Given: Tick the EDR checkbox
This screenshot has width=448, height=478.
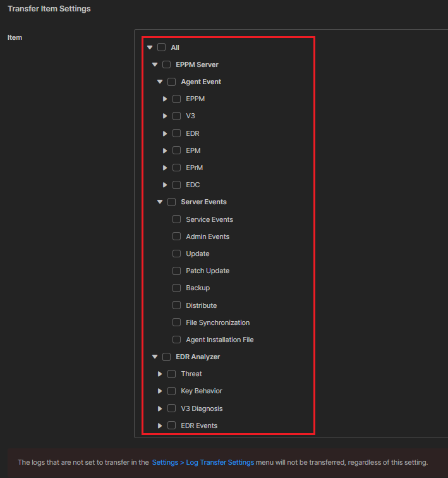Looking at the screenshot, I should click(177, 133).
